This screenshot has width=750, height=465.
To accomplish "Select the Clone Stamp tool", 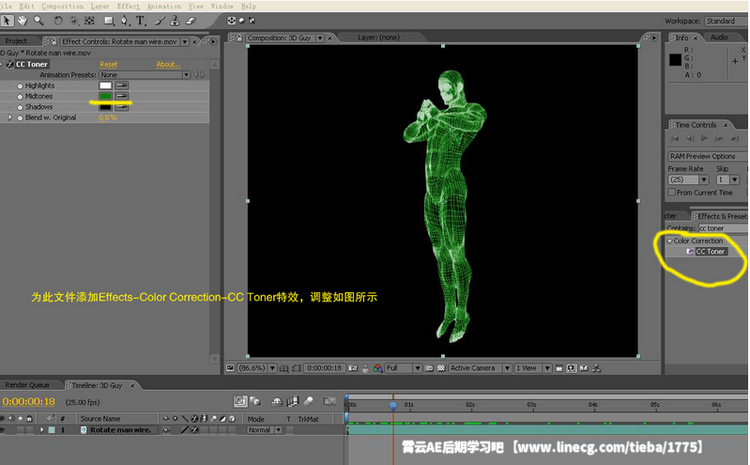I will click(x=175, y=21).
